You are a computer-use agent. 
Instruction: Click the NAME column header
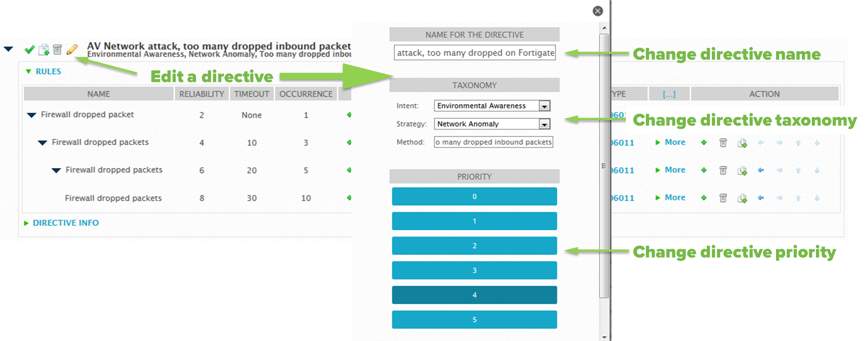[x=99, y=94]
